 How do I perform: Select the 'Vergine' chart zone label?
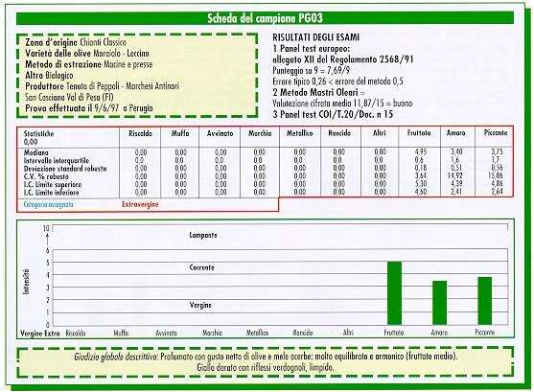coord(200,305)
